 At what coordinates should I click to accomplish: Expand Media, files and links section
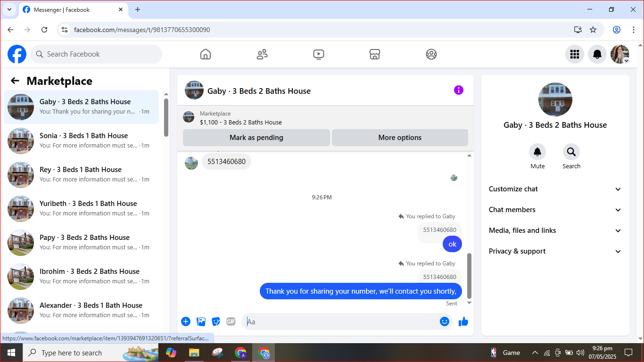point(555,230)
